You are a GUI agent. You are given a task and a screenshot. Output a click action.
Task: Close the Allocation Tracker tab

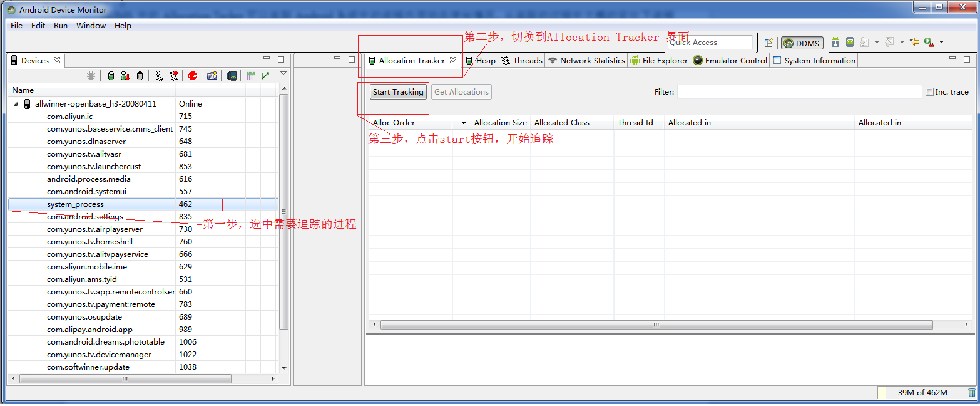click(453, 60)
